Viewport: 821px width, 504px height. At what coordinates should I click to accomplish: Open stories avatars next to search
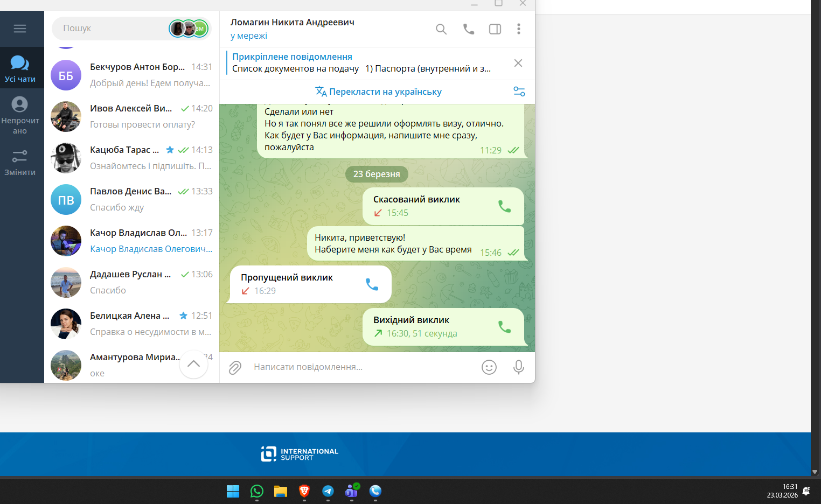pos(189,29)
